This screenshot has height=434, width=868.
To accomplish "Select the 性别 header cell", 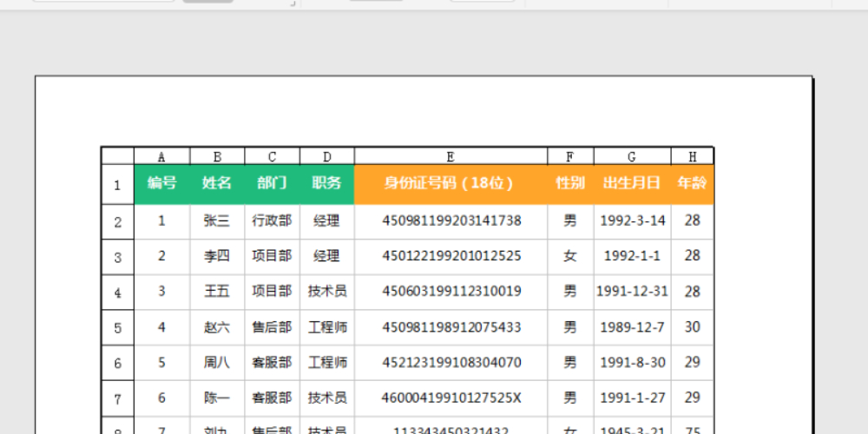I will tap(570, 184).
